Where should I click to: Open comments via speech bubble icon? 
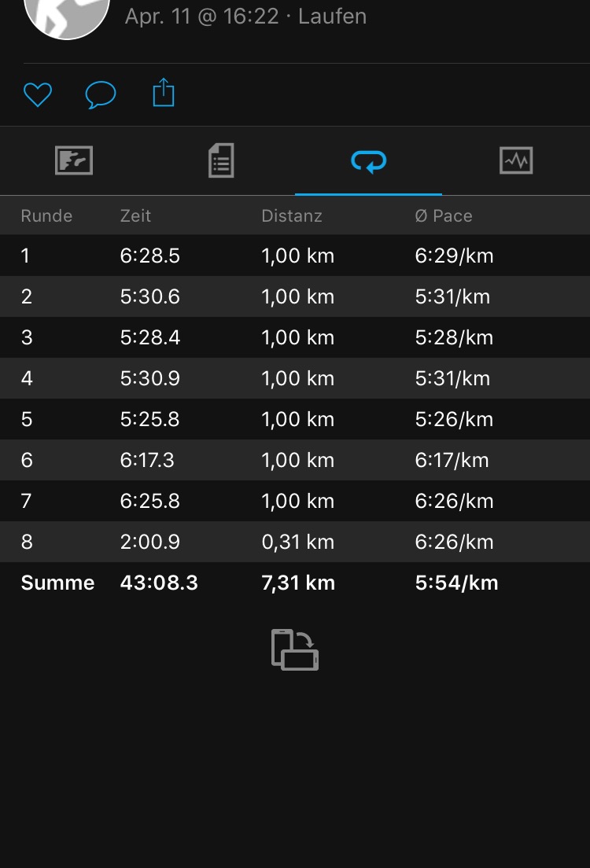click(101, 95)
